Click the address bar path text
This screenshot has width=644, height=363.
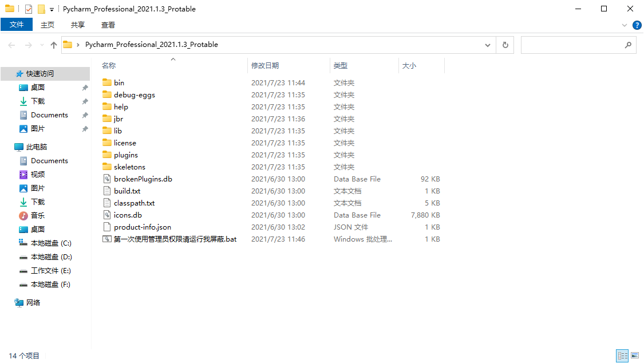click(x=152, y=45)
